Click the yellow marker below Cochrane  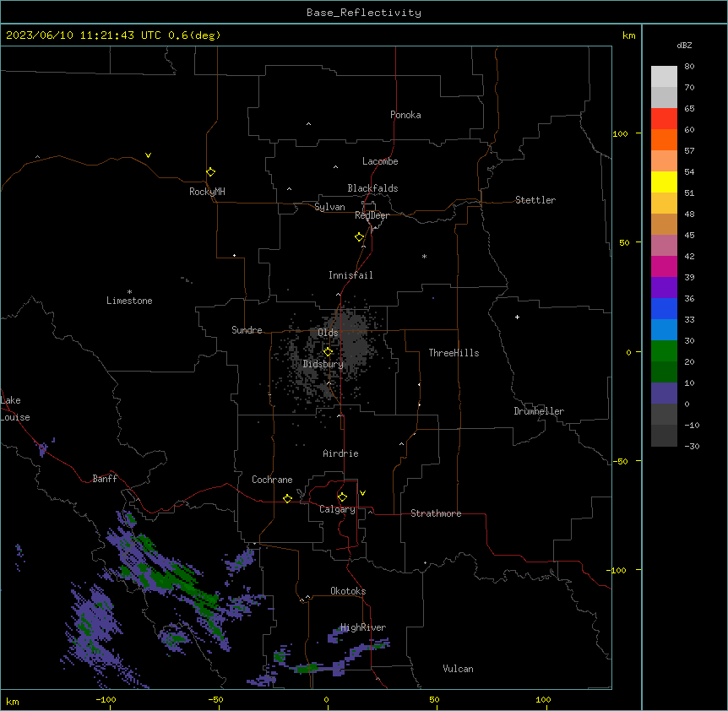[x=287, y=498]
